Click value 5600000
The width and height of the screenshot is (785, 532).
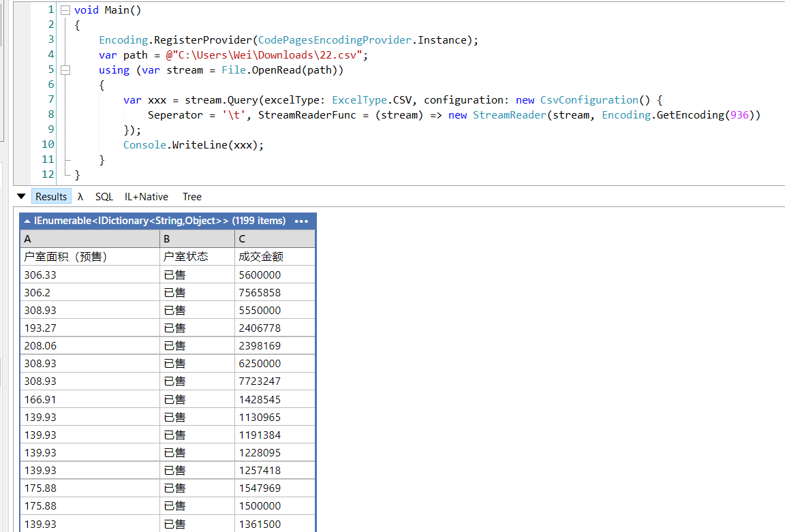260,275
